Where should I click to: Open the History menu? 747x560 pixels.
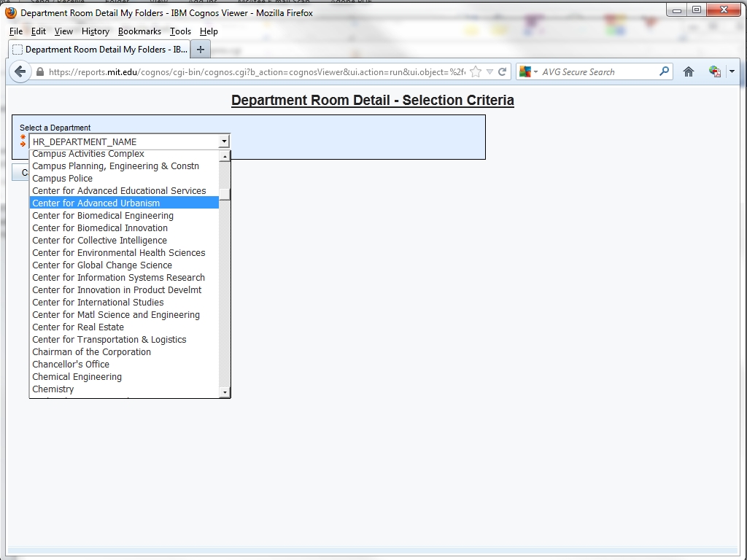pyautogui.click(x=95, y=31)
